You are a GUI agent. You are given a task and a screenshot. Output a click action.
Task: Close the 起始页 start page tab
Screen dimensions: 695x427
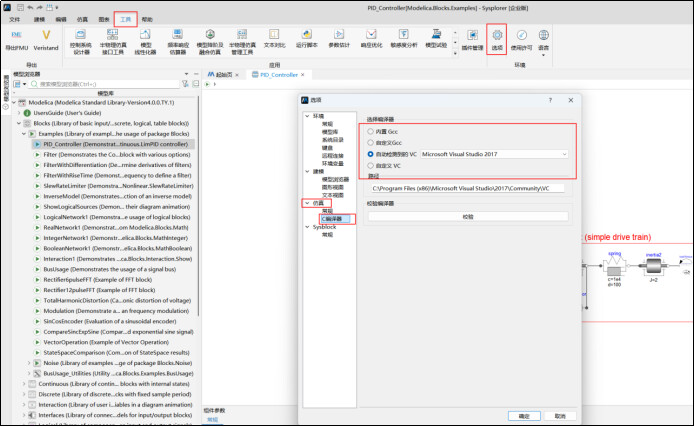coord(237,75)
